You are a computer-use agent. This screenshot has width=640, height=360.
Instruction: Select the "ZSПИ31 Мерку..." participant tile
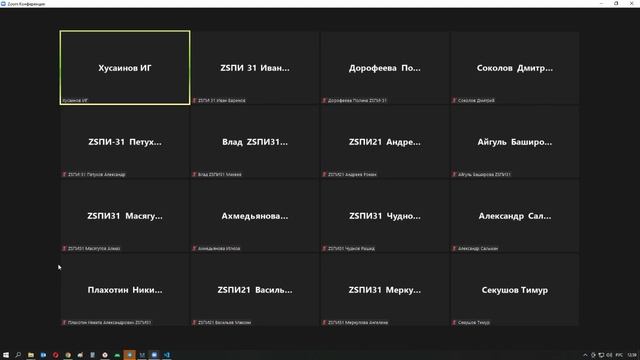(x=384, y=290)
